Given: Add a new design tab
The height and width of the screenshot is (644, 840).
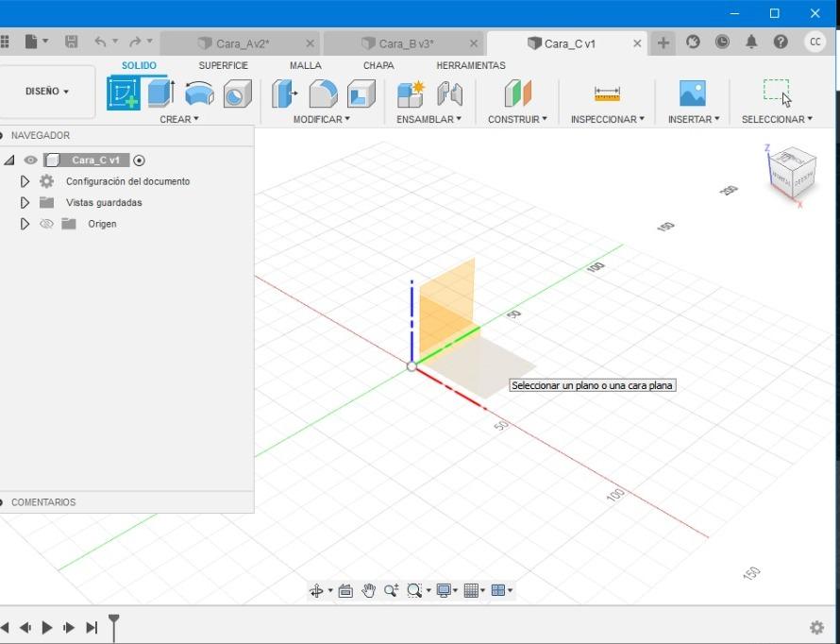Looking at the screenshot, I should pyautogui.click(x=664, y=42).
